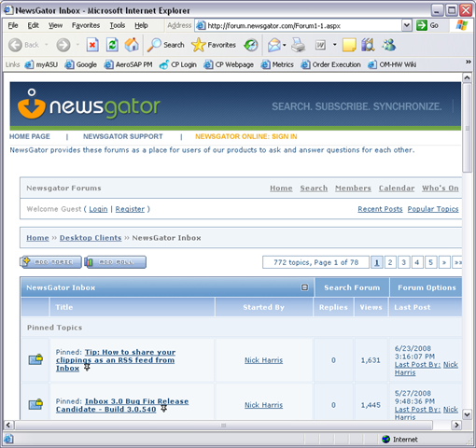Open the pinned clippings RSS feed tip topic
The width and height of the screenshot is (476, 448).
pos(116,360)
